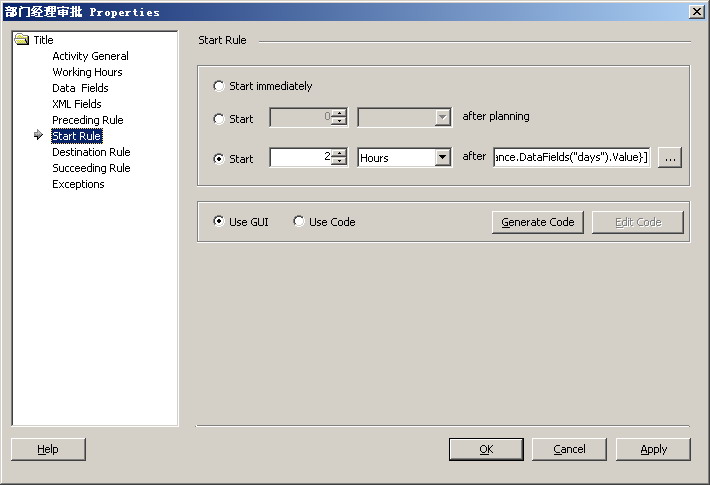Click the hours number field showing 2

pos(301,157)
